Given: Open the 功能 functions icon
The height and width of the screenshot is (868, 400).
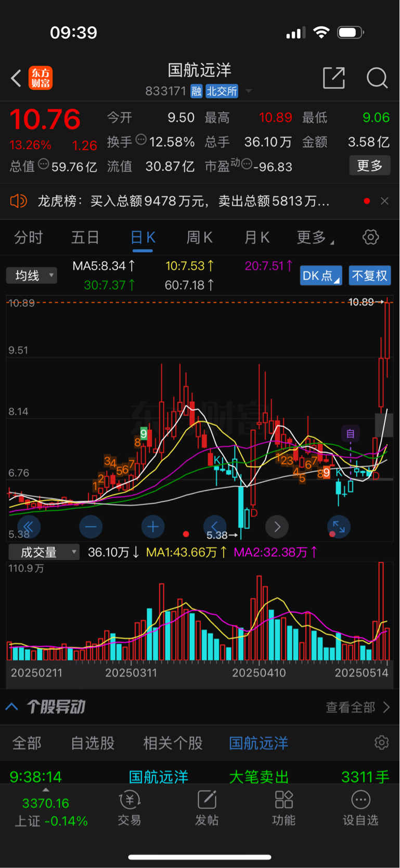Looking at the screenshot, I should (283, 808).
